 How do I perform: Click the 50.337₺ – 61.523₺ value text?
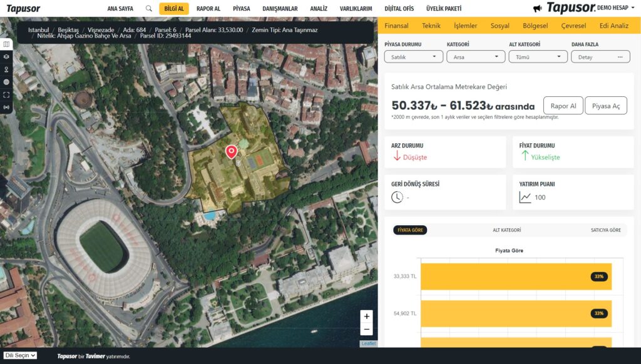coord(442,106)
